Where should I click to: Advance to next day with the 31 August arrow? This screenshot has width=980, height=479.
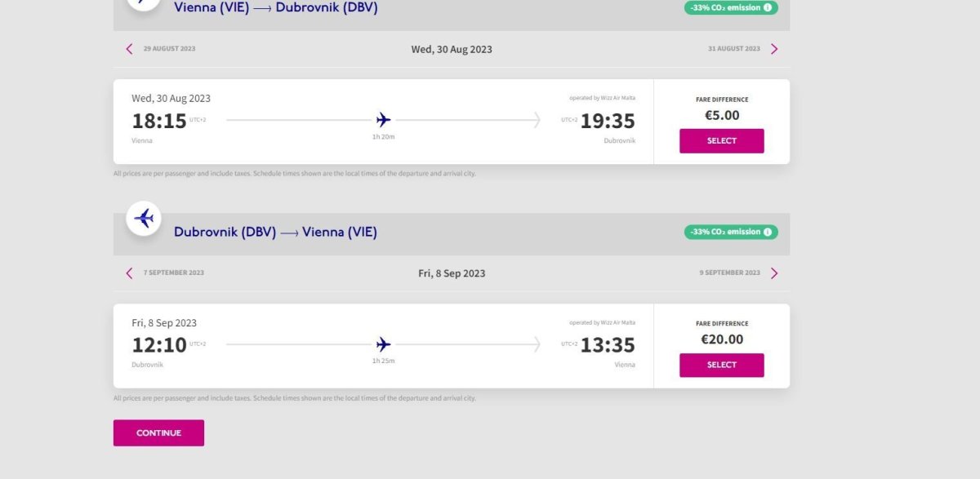click(x=774, y=49)
